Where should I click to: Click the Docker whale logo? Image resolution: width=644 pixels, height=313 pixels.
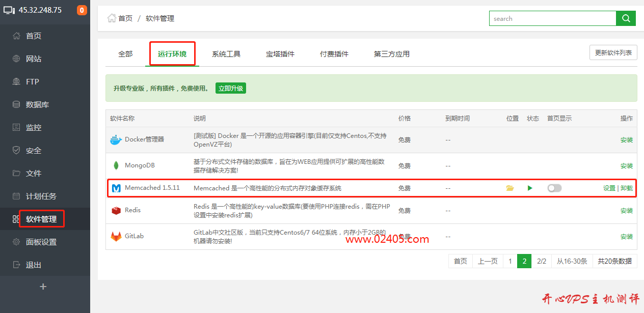[116, 139]
